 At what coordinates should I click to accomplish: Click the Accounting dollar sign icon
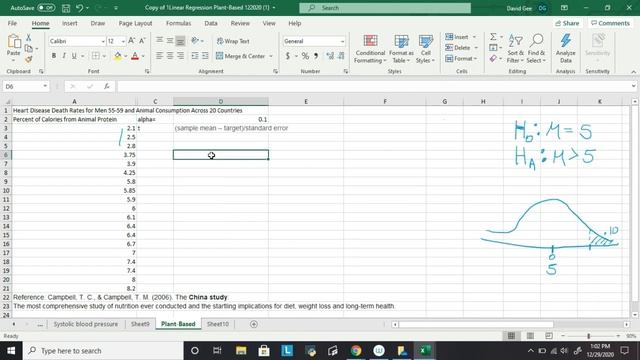[x=288, y=56]
